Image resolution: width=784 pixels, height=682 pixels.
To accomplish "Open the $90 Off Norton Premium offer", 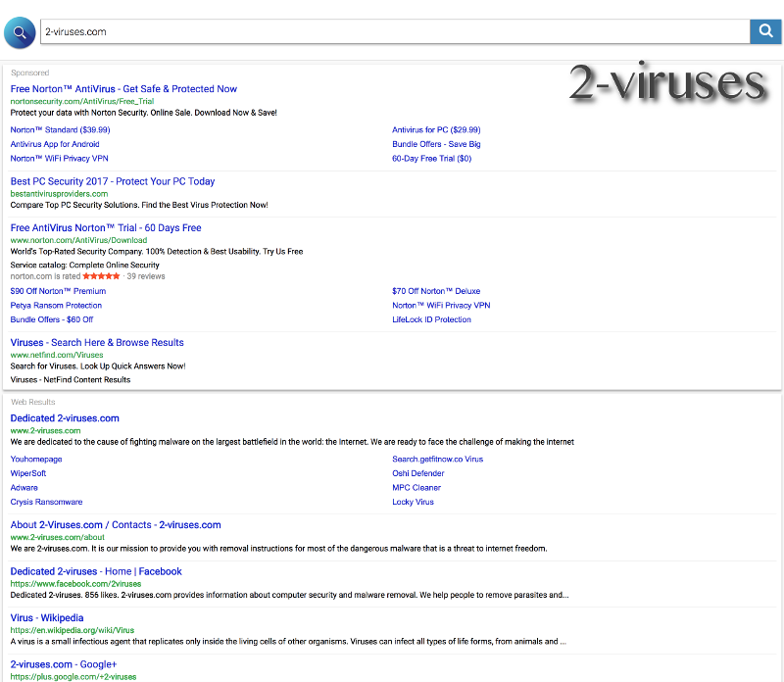I will tap(58, 291).
